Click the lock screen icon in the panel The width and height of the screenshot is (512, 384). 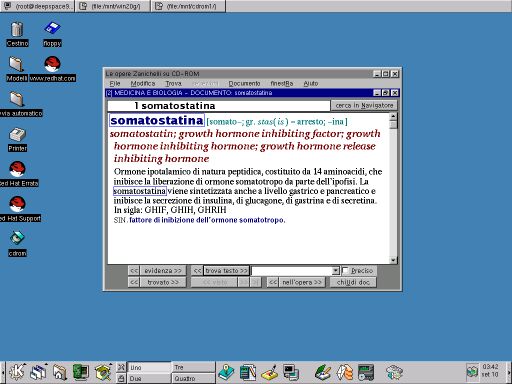[x=121, y=378]
